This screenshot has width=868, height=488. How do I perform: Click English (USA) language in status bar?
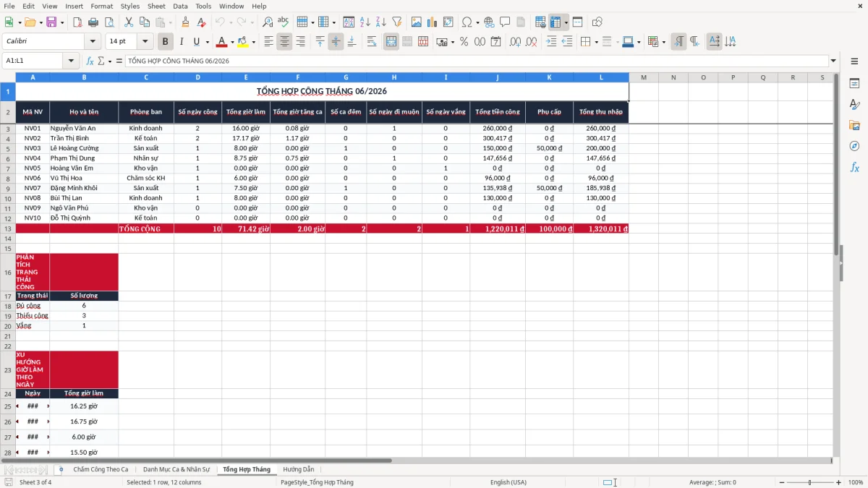point(509,482)
